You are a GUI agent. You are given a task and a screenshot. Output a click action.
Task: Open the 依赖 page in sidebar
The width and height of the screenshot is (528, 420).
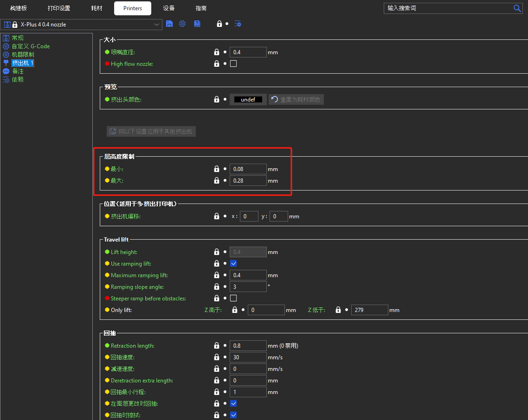coord(18,80)
